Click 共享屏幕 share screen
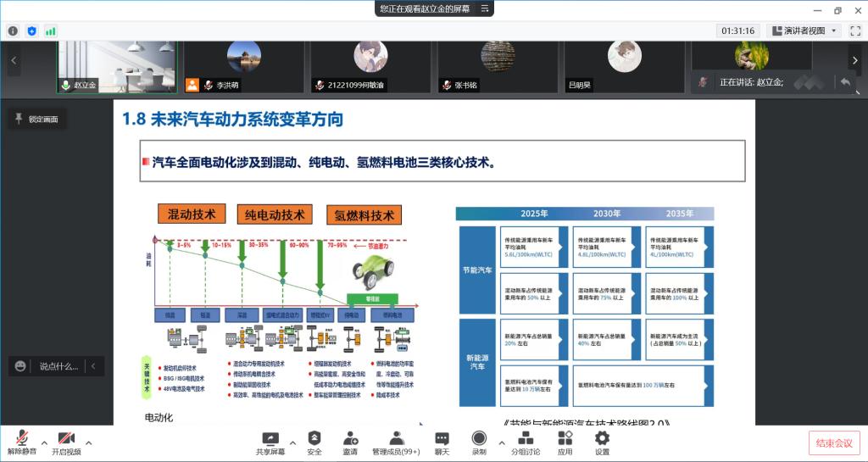Screen dimensions: 868x462 click(270, 443)
